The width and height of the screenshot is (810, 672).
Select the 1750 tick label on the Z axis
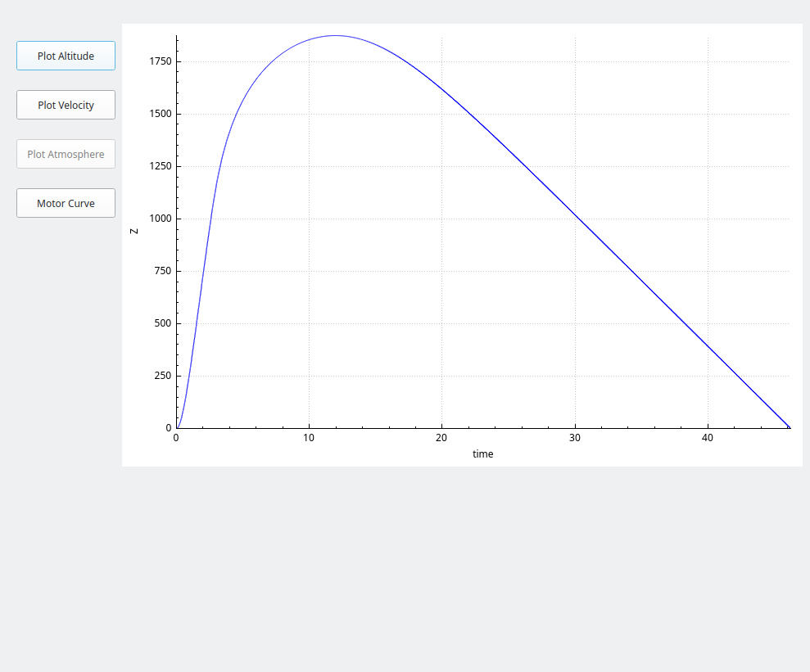click(161, 61)
